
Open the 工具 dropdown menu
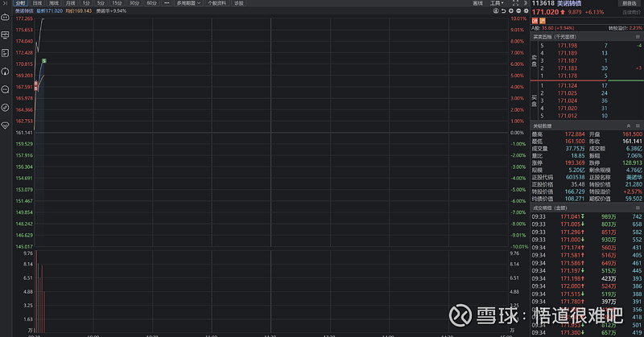(495, 3)
